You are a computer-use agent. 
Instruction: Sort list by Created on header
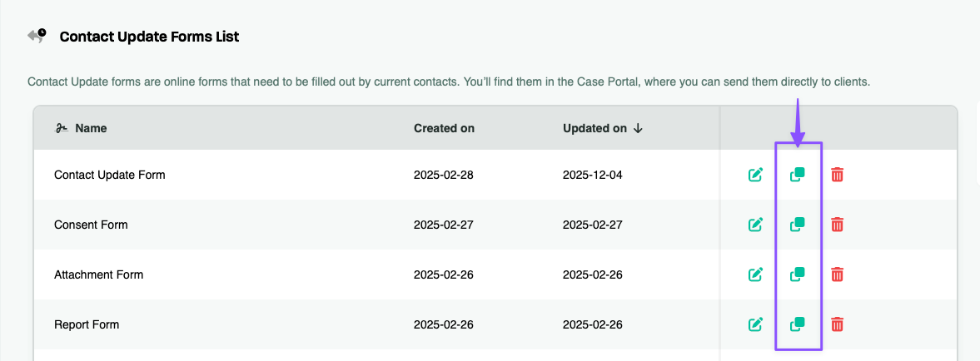444,128
